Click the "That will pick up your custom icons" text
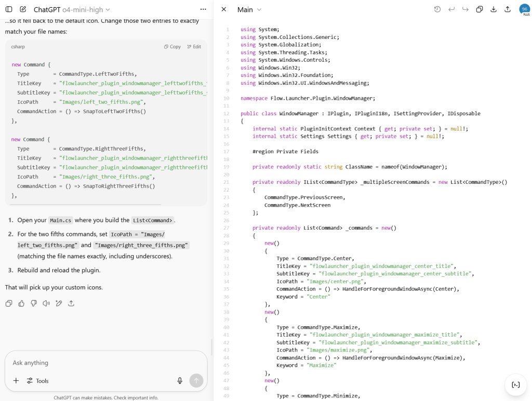Viewport: 532px width, 401px height. point(54,287)
